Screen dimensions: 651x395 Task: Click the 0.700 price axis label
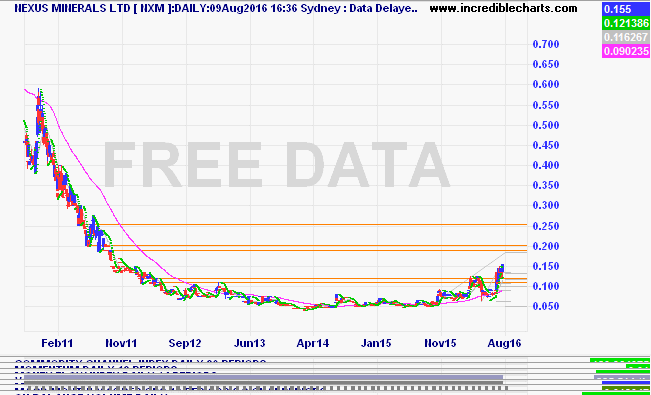click(546, 44)
